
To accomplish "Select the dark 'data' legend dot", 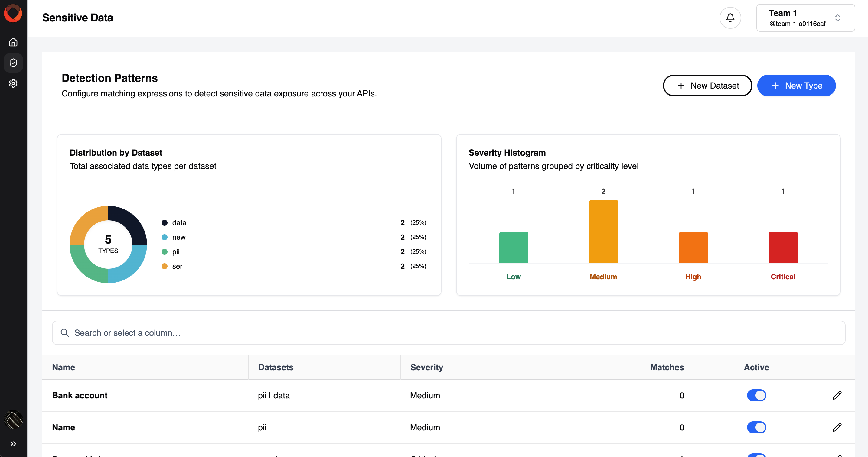I will [x=165, y=223].
